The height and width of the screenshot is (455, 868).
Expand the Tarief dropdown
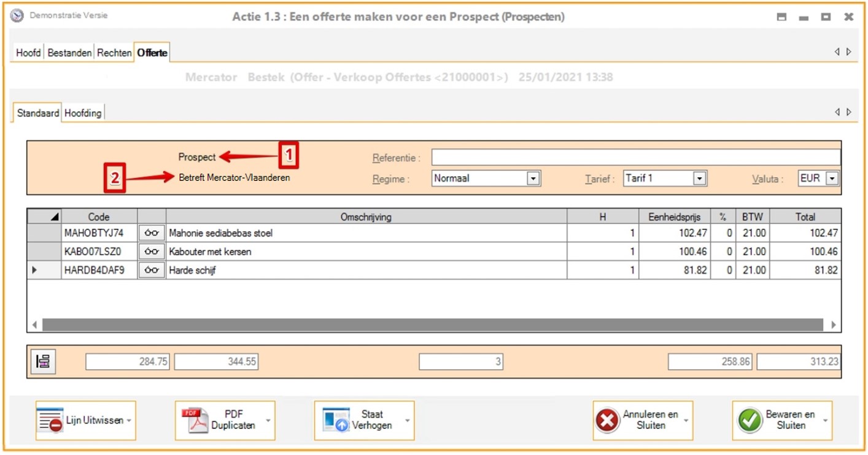[x=699, y=178]
